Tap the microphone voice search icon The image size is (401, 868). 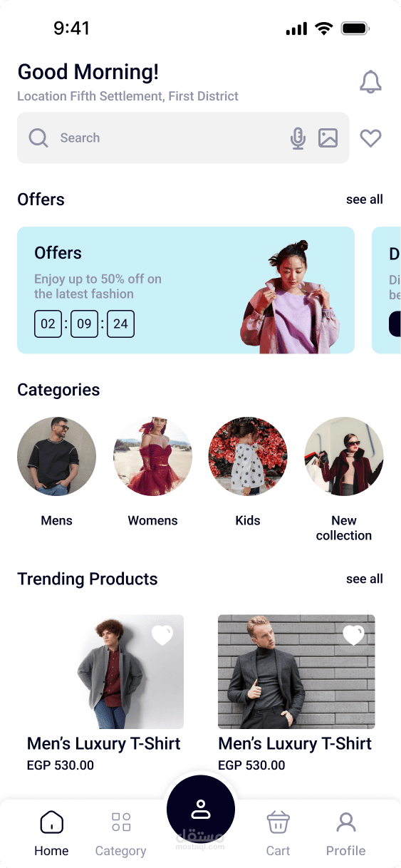pyautogui.click(x=298, y=138)
